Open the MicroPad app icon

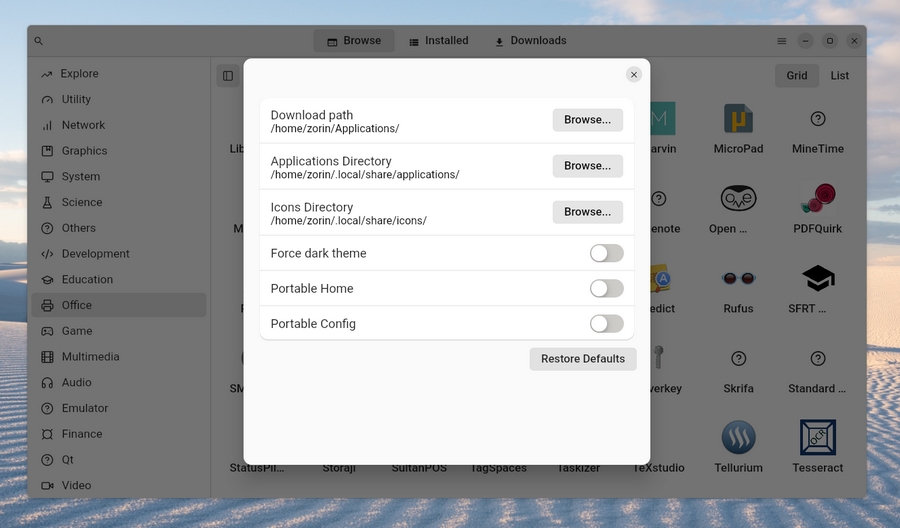[x=738, y=119]
